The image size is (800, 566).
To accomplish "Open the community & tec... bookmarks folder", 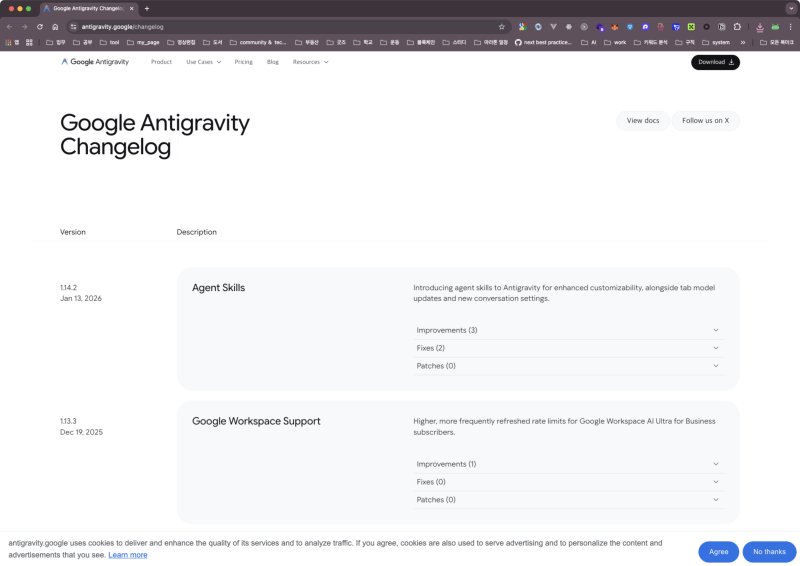I will [258, 42].
